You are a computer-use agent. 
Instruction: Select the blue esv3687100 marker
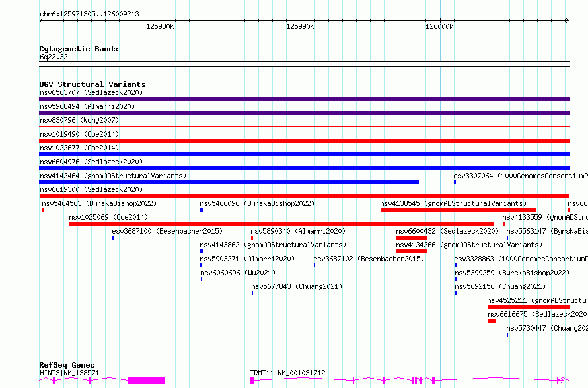[113, 238]
